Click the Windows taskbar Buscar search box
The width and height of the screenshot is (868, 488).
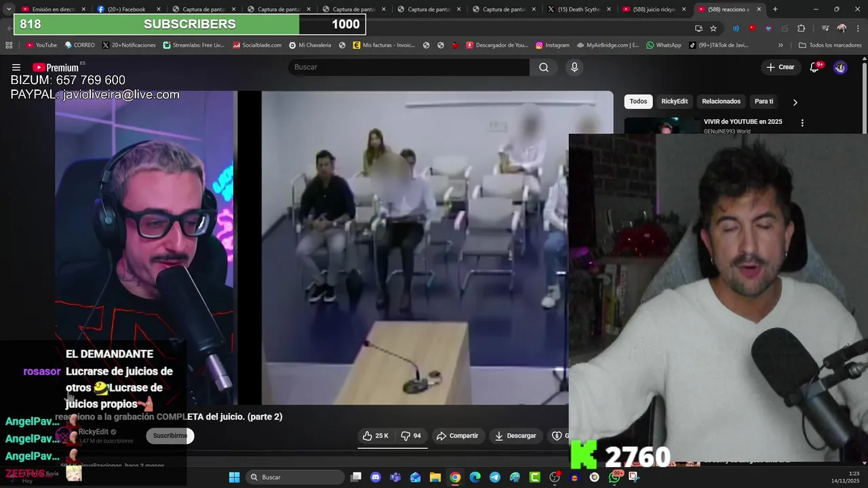click(x=294, y=477)
